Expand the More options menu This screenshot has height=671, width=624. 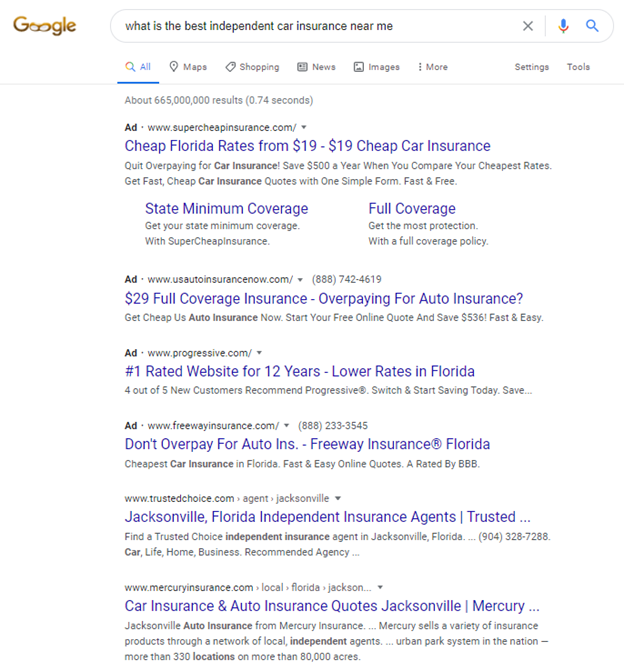[x=432, y=67]
